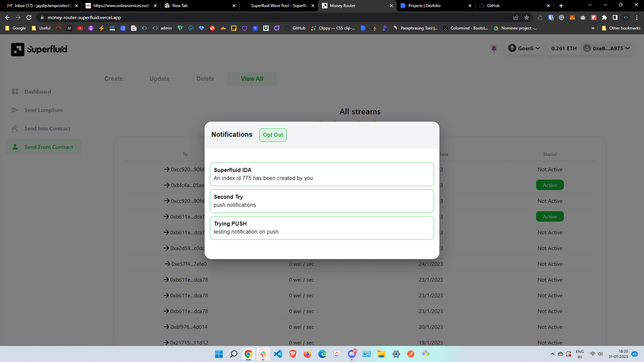644x362 pixels.
Task: Switch to the Update tab
Action: (159, 79)
